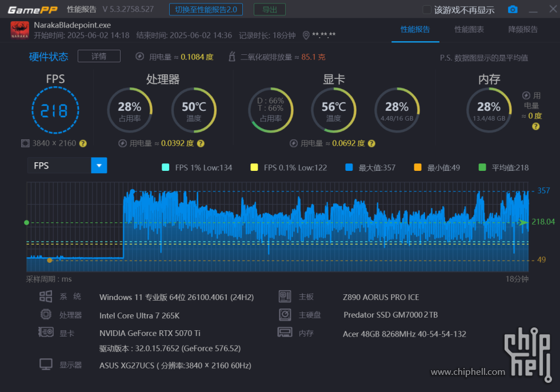
Task: Click the 硬件状态 heading
Action: click(49, 57)
